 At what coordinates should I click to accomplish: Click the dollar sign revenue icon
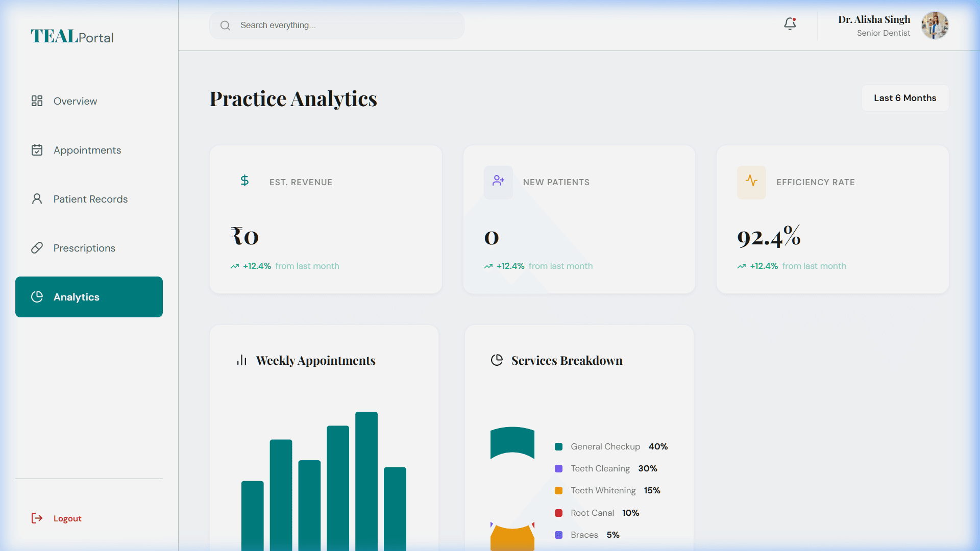coord(244,181)
